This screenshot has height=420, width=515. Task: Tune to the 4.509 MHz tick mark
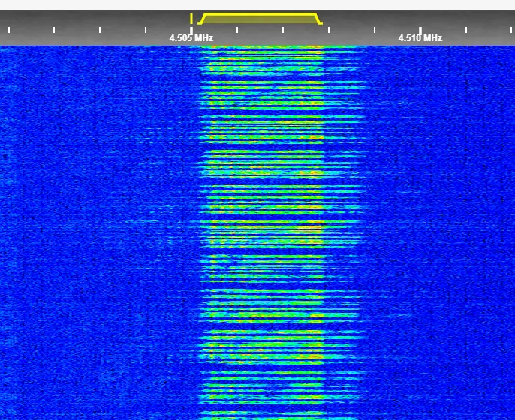375,30
